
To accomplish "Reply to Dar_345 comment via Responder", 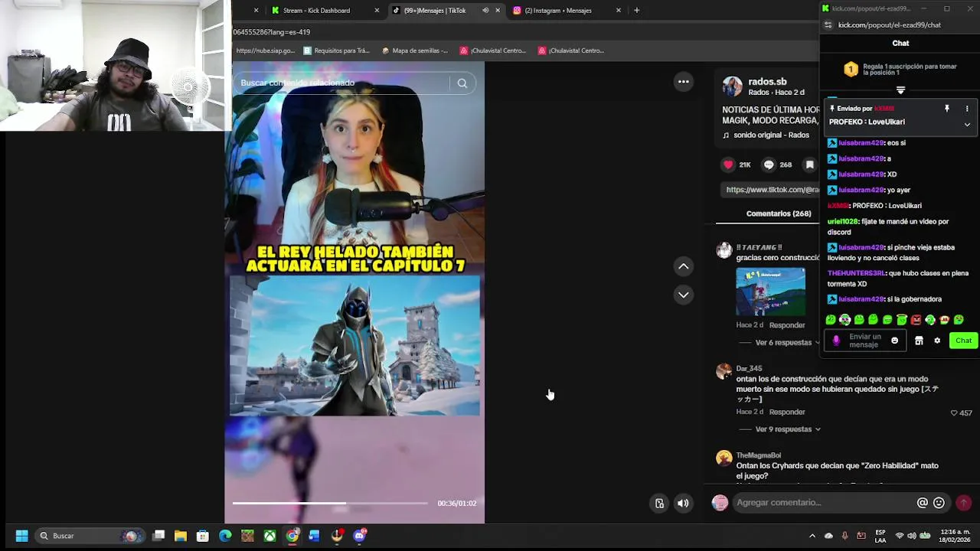I will [x=787, y=412].
